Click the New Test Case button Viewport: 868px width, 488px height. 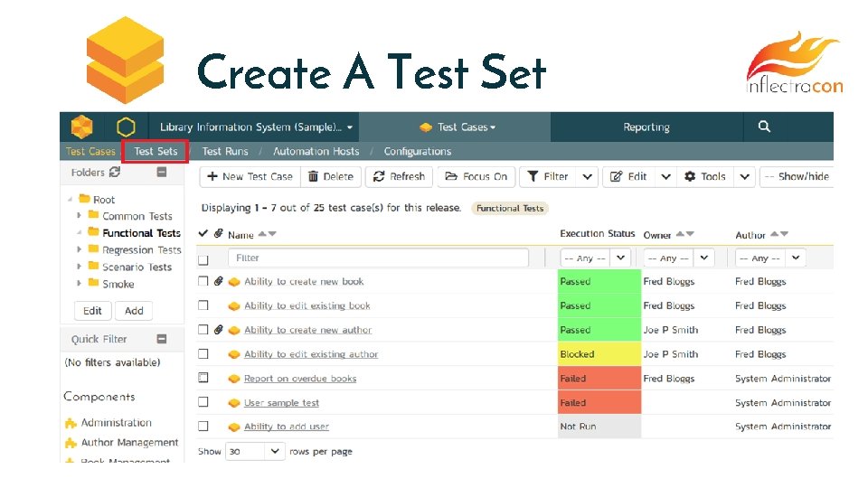[249, 176]
